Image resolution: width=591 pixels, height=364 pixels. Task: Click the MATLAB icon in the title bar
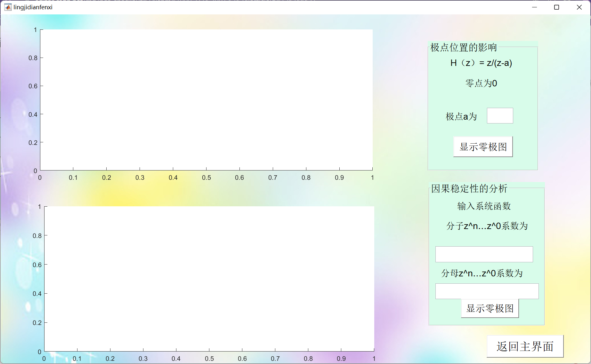click(x=7, y=7)
